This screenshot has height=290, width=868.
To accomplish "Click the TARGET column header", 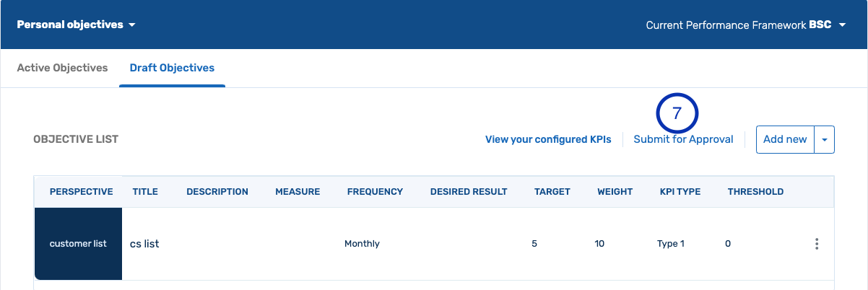I will click(x=552, y=192).
